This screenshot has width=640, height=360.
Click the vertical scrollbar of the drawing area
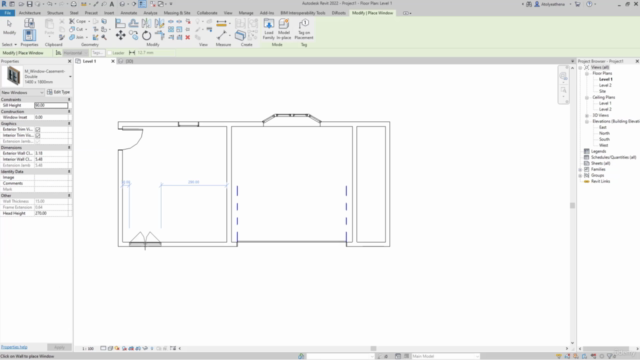point(572,205)
